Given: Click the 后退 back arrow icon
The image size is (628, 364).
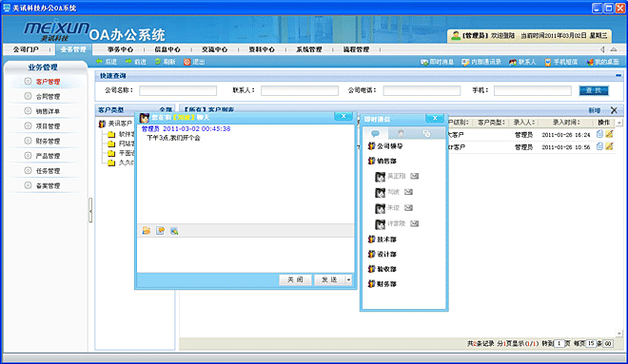Looking at the screenshot, I should point(99,61).
